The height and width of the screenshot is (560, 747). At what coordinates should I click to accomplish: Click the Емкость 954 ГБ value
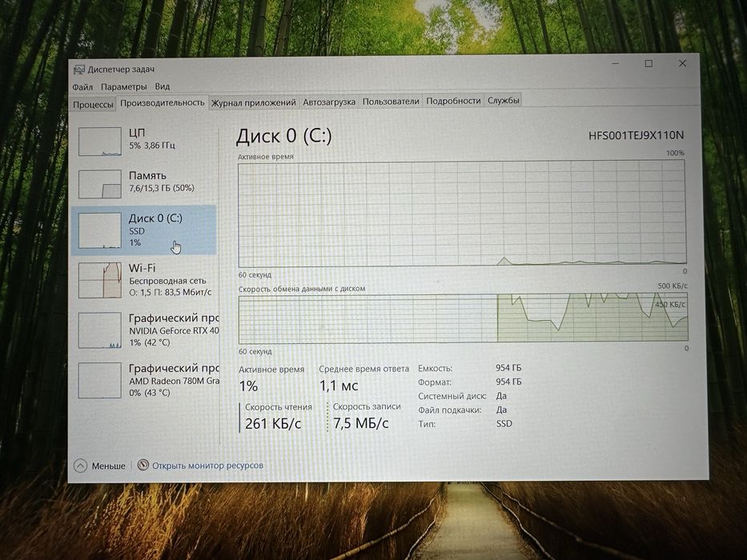pos(508,368)
